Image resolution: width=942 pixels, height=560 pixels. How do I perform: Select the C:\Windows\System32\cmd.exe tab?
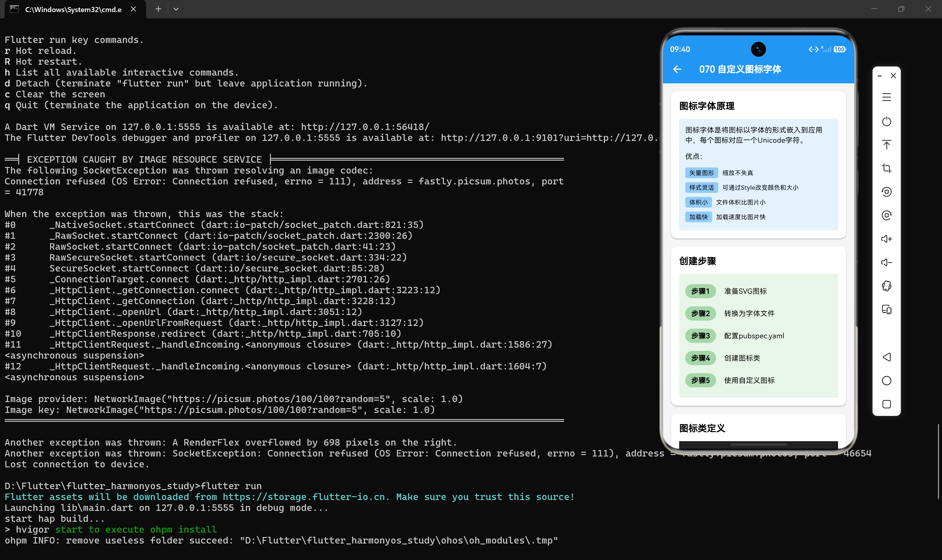pyautogui.click(x=73, y=9)
